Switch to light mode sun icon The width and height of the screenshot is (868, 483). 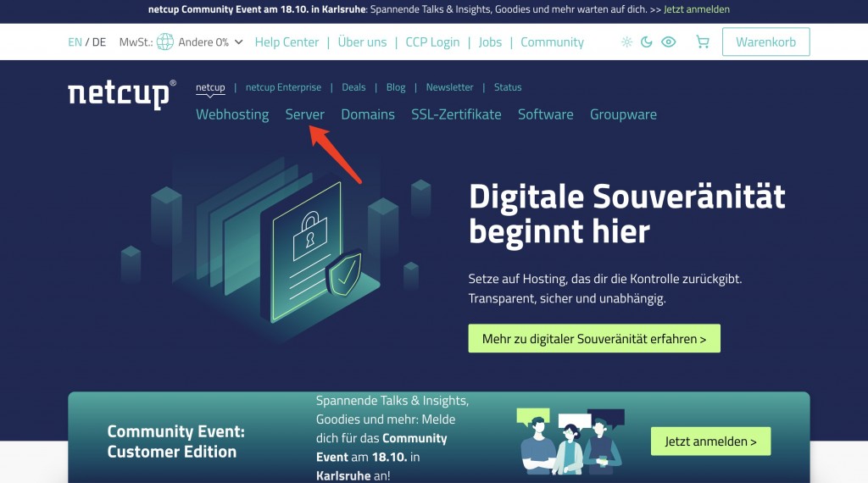(626, 42)
